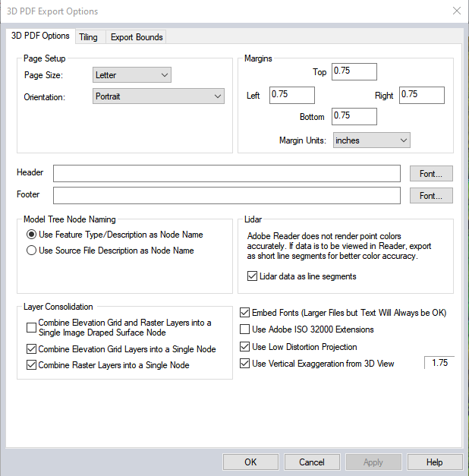
Task: Uncheck the Embed Fonts option
Action: (x=245, y=313)
